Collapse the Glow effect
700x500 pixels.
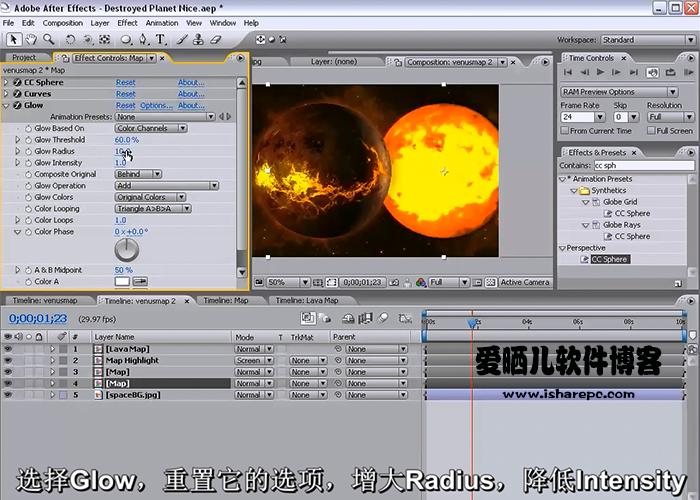pos(6,106)
